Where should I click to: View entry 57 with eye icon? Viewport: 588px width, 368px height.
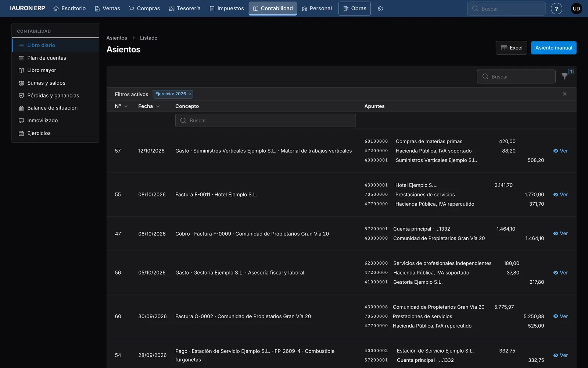pos(560,151)
